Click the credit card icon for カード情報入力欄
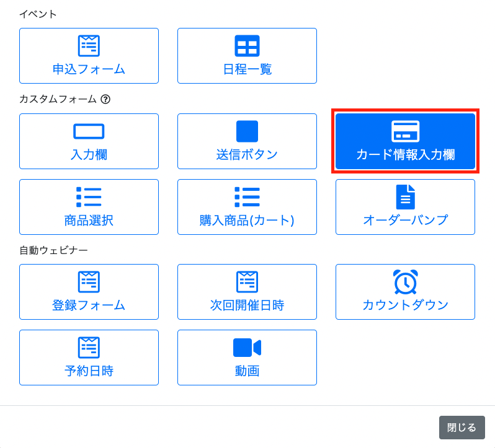 pos(405,131)
